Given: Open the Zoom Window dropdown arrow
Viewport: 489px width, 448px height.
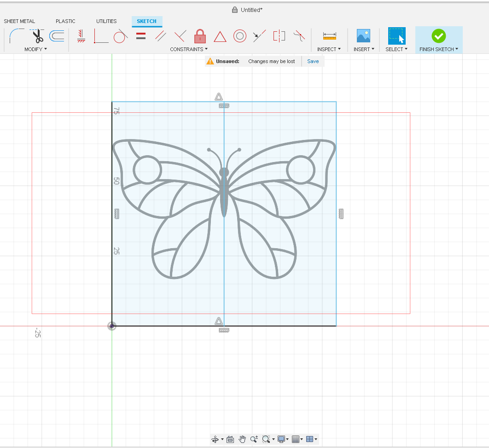Looking at the screenshot, I should point(274,439).
